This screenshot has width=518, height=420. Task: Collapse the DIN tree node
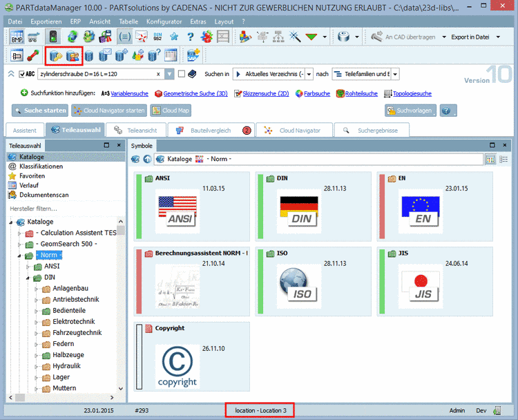point(28,278)
